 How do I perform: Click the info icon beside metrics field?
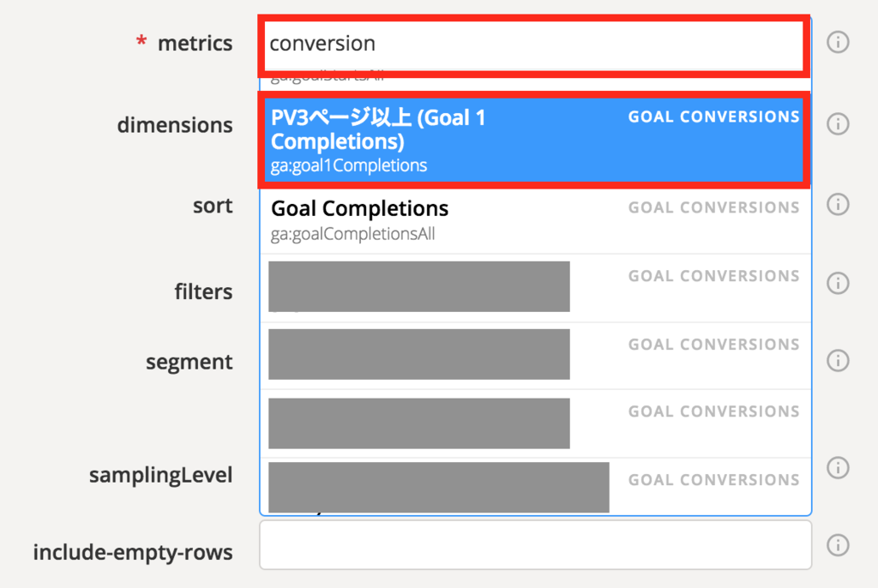tap(838, 42)
